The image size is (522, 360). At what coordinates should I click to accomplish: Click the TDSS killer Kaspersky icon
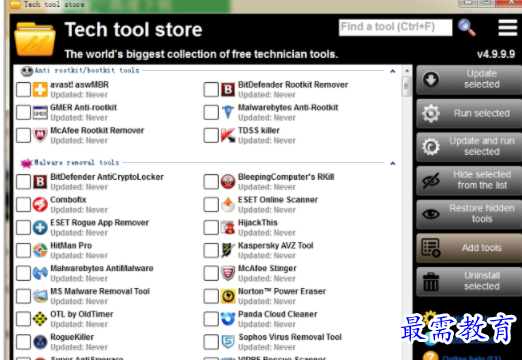coord(228,135)
